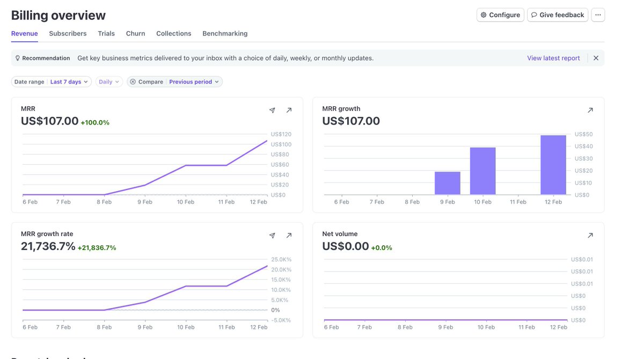The height and width of the screenshot is (359, 644).
Task: Click the Configure button
Action: (500, 15)
